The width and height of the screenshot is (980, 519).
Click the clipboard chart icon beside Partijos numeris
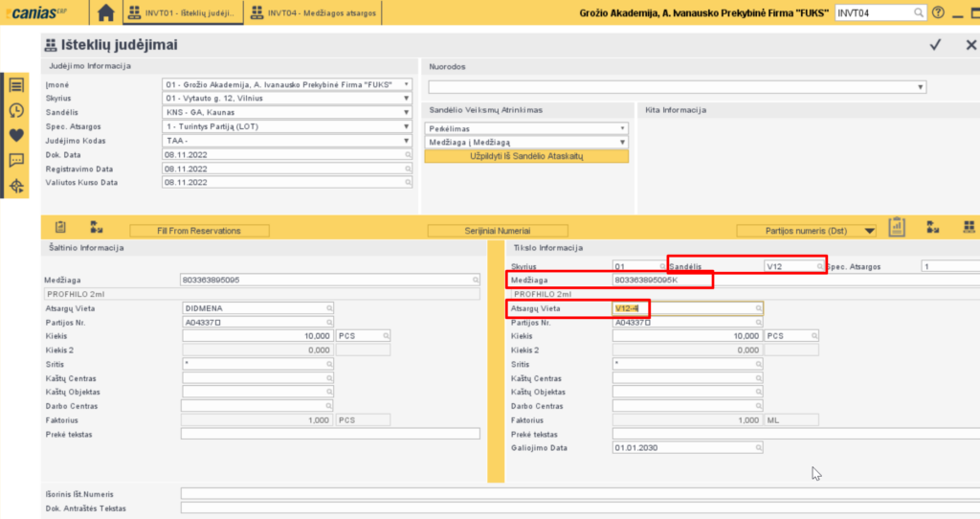click(x=897, y=227)
